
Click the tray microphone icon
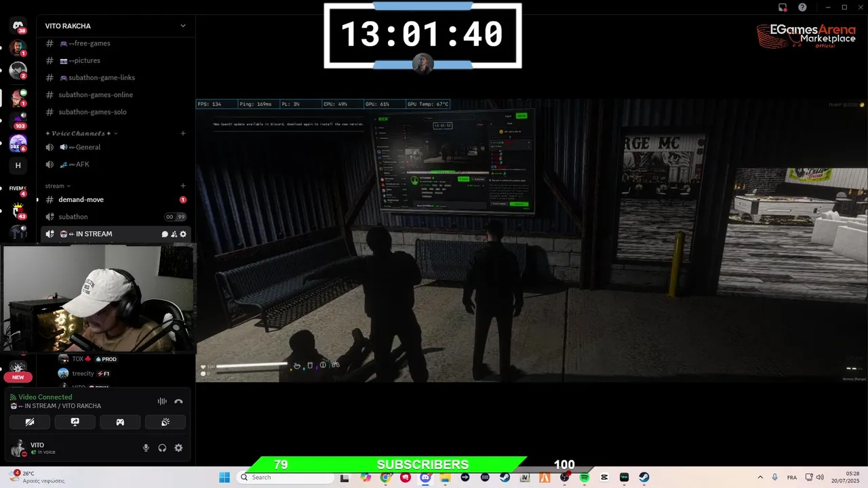(775, 477)
